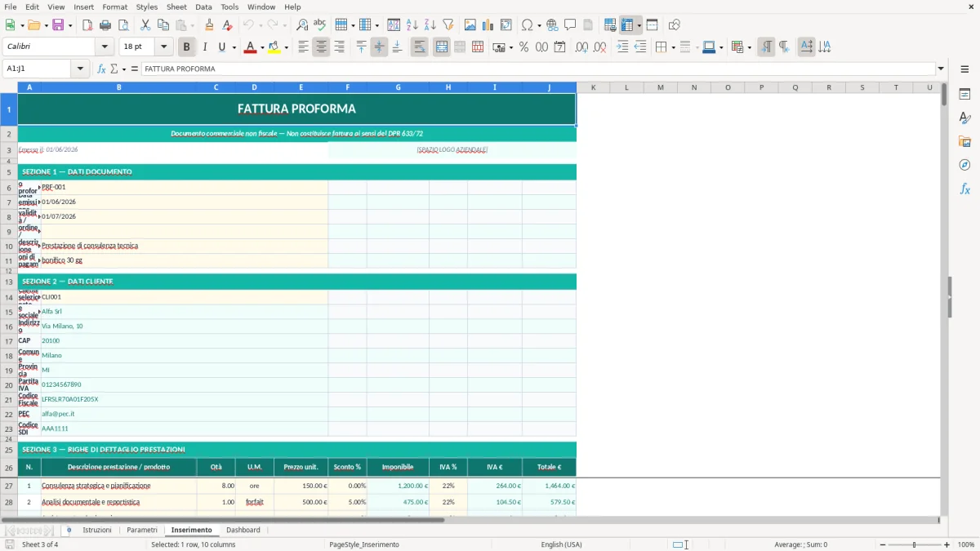Click Sort Descending icon
Image resolution: width=980 pixels, height=551 pixels.
430,25
